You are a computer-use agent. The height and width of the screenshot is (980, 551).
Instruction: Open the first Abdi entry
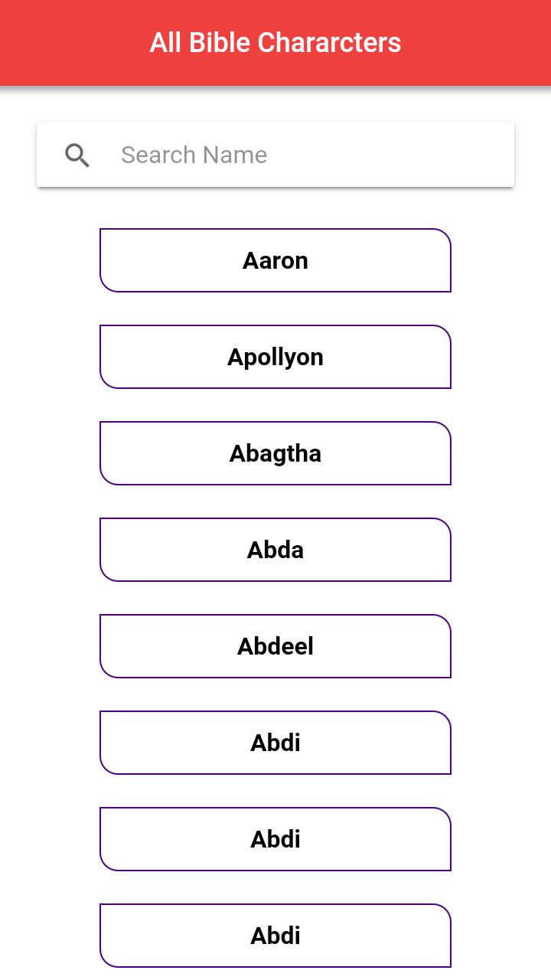tap(275, 743)
